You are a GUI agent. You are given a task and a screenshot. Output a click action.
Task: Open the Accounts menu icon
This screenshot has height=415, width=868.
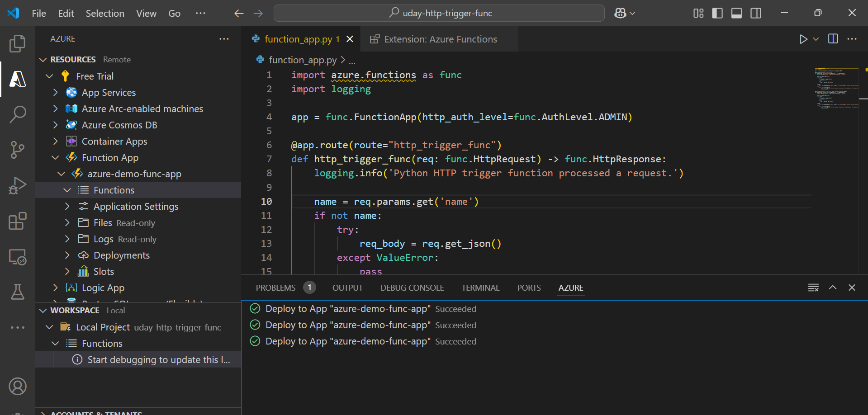click(x=17, y=387)
